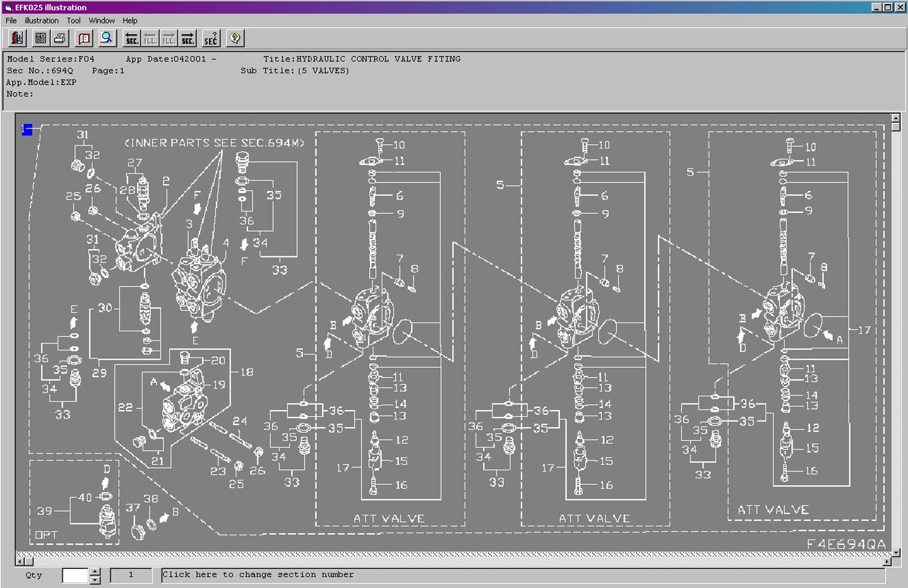Viewport: 908px width, 588px height.
Task: Select the magnifying glass zoom tool
Action: (107, 39)
